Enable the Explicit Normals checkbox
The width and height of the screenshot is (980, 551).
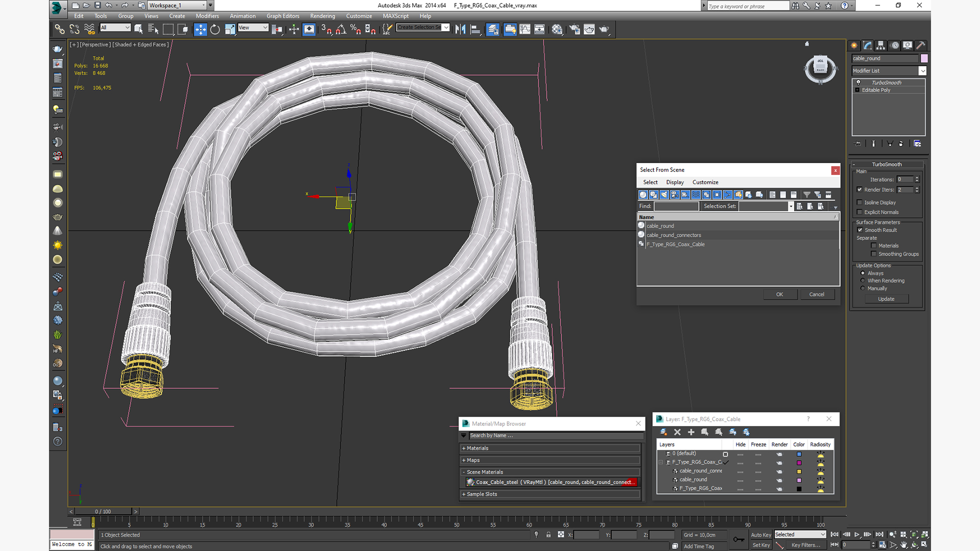(x=860, y=212)
